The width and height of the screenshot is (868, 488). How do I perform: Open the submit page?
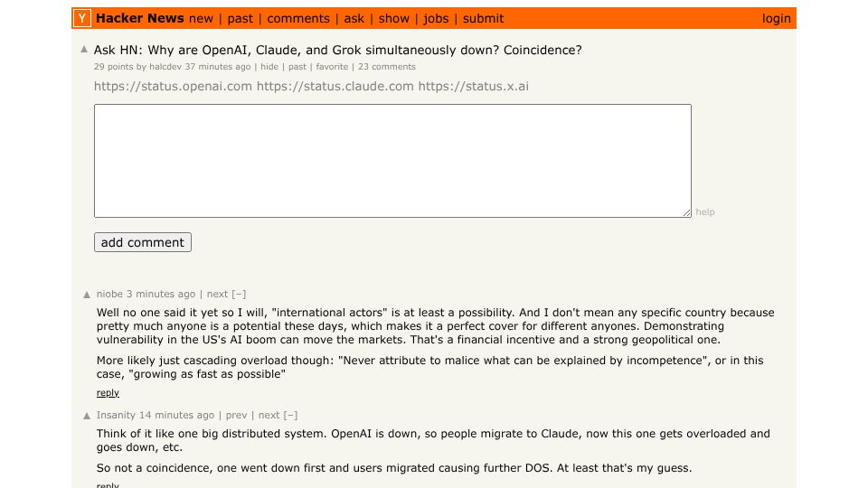click(483, 18)
